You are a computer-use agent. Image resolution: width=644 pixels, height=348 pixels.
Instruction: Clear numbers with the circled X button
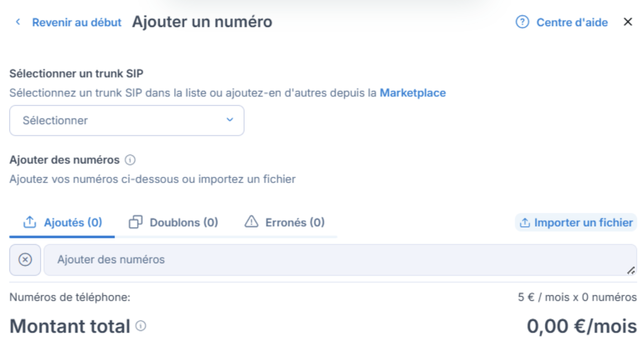coord(25,260)
